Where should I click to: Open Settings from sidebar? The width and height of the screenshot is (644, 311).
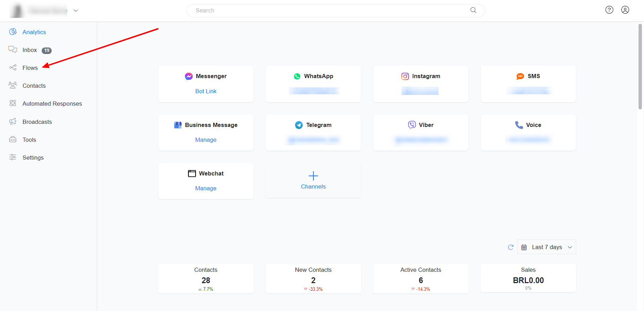click(x=33, y=158)
